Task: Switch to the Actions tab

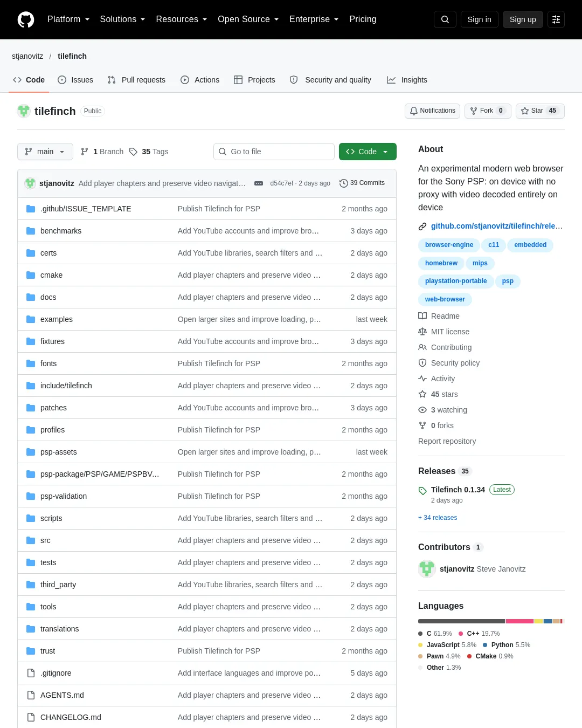Action: pyautogui.click(x=200, y=80)
